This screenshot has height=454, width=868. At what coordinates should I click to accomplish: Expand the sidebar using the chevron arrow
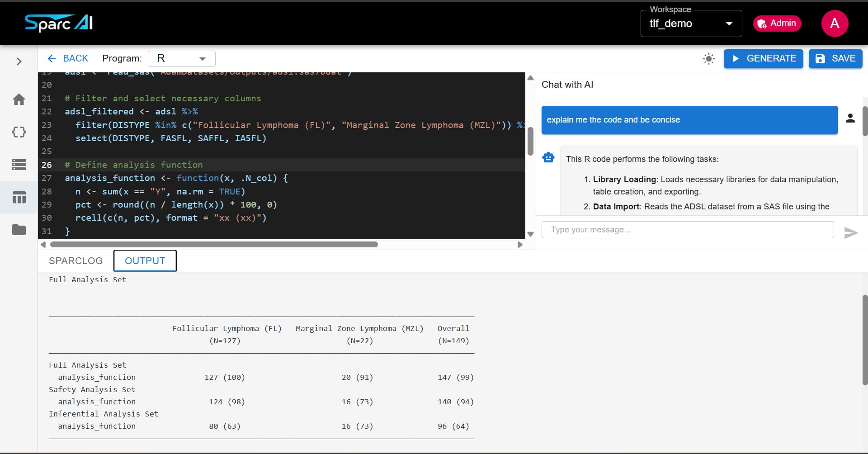[19, 61]
